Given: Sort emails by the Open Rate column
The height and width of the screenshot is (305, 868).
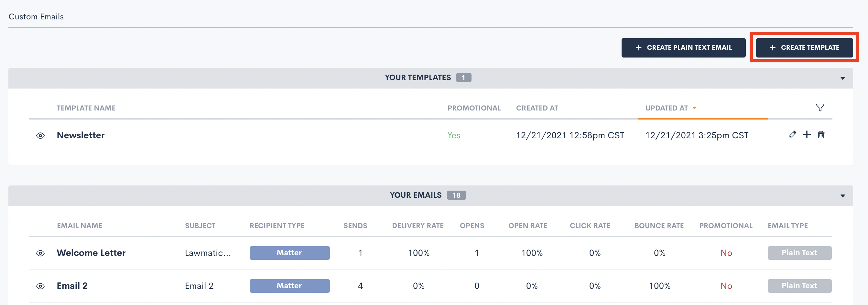Looking at the screenshot, I should pos(527,226).
